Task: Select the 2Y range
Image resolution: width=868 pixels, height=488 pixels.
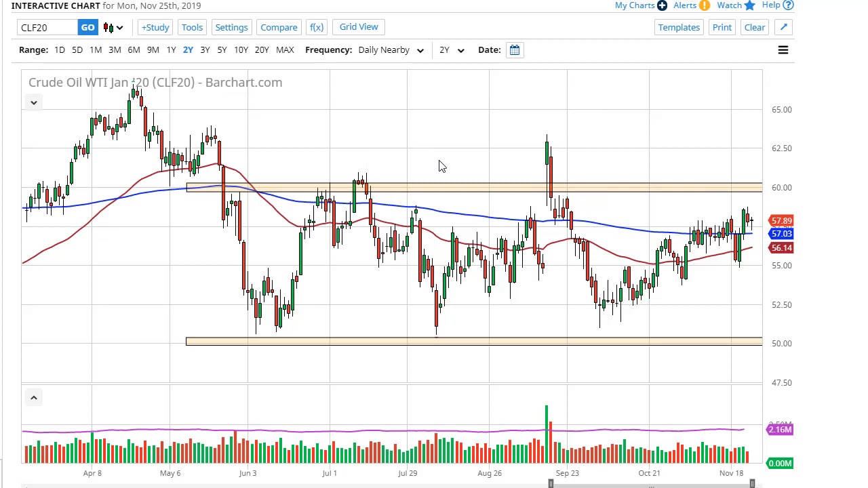Action: point(188,49)
